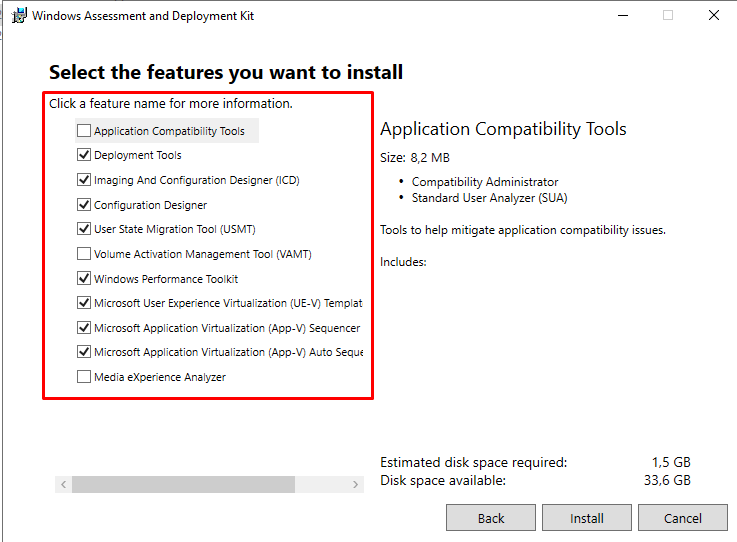Toggle Microsoft UE-V Template checkbox

point(84,303)
